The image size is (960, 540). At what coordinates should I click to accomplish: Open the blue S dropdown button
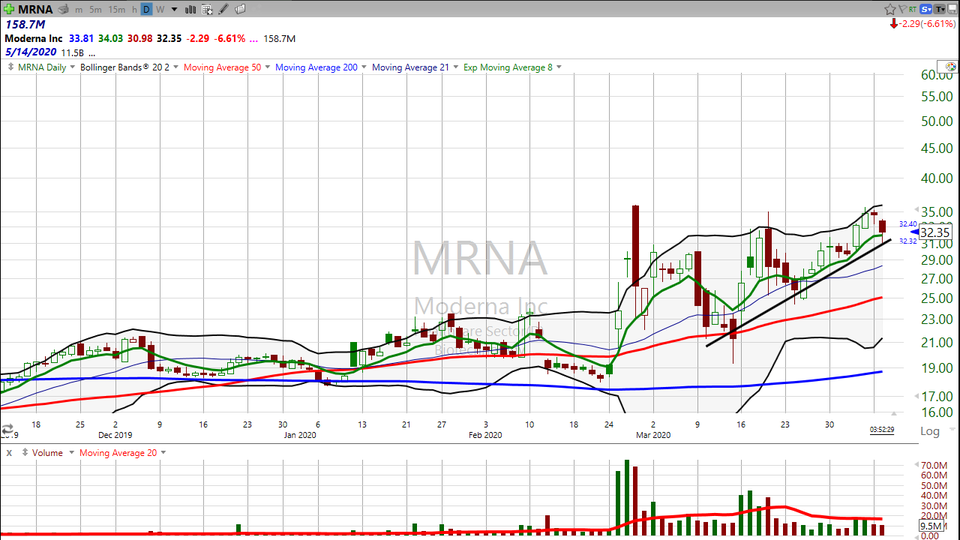coord(926,9)
